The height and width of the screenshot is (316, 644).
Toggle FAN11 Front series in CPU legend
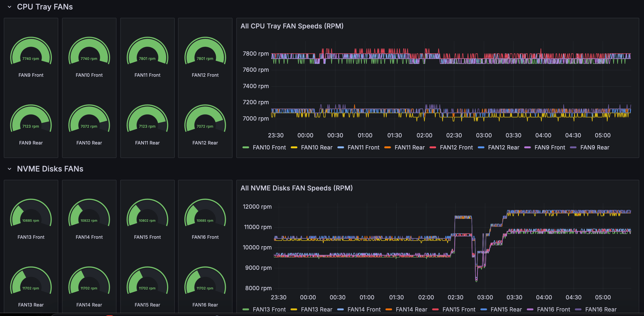pyautogui.click(x=363, y=148)
